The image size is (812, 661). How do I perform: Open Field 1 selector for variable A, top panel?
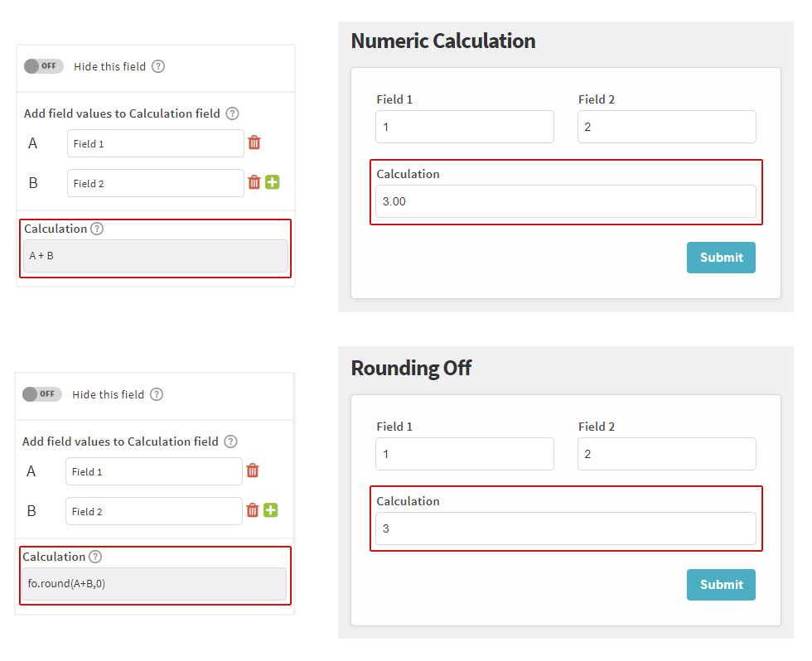(156, 143)
